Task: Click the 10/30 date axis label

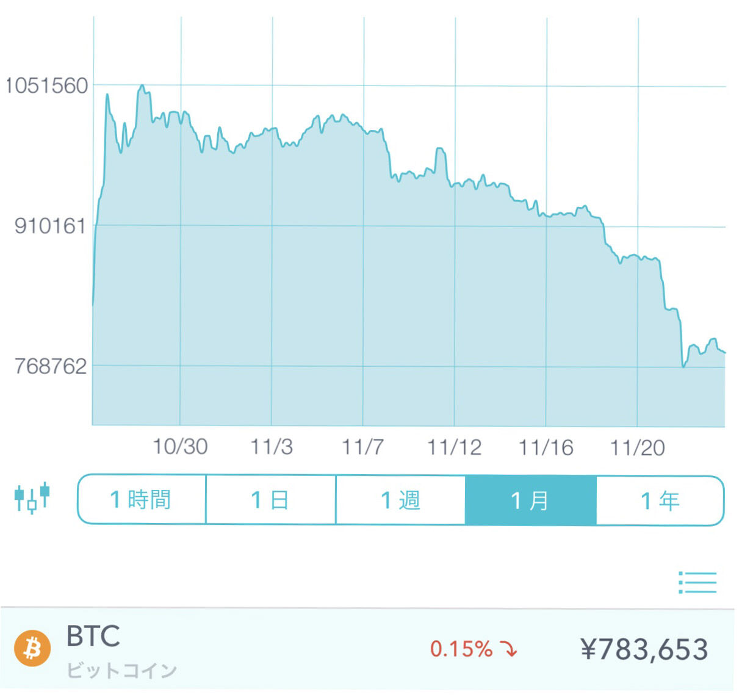Action: point(180,447)
